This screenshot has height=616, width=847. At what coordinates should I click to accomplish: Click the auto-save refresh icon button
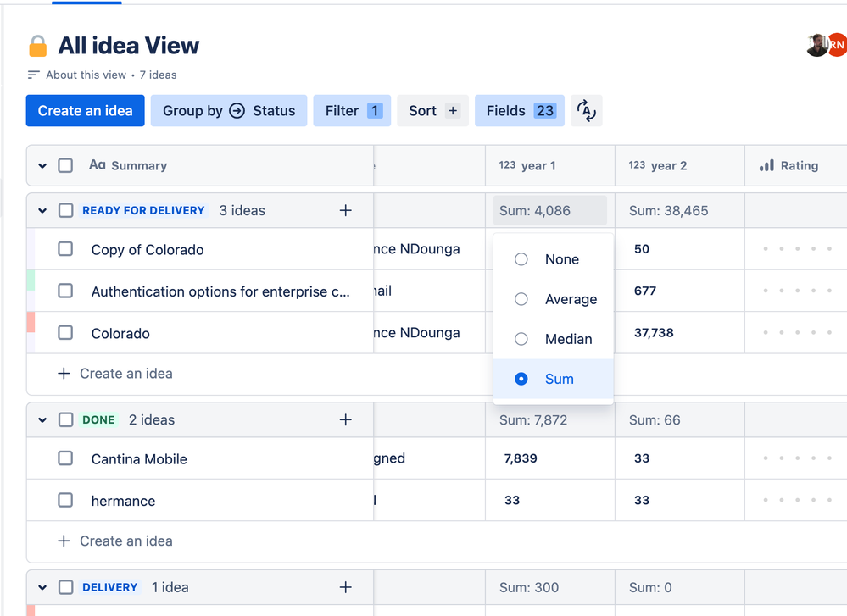[x=586, y=111]
